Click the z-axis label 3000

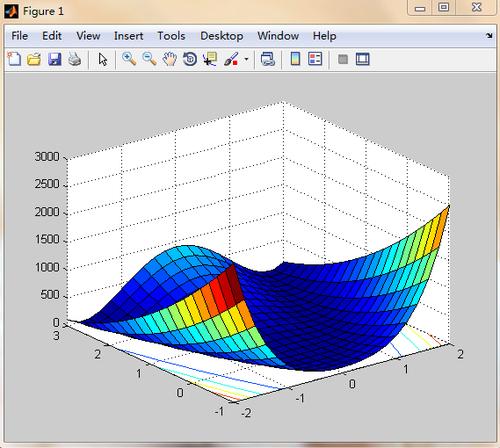tap(47, 157)
